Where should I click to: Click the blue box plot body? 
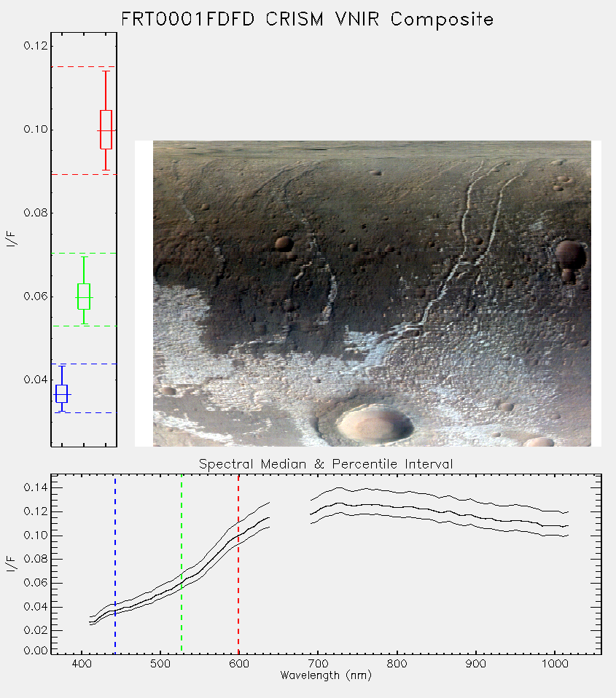click(x=62, y=394)
